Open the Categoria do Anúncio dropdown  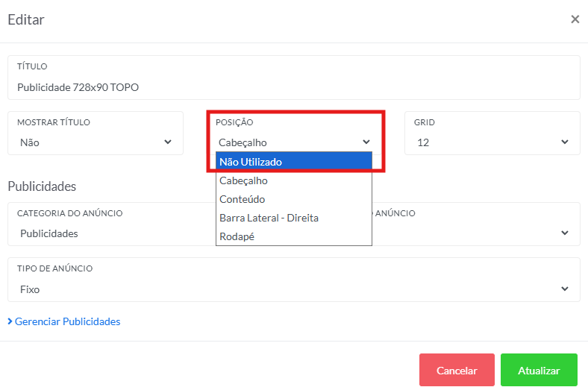point(112,233)
